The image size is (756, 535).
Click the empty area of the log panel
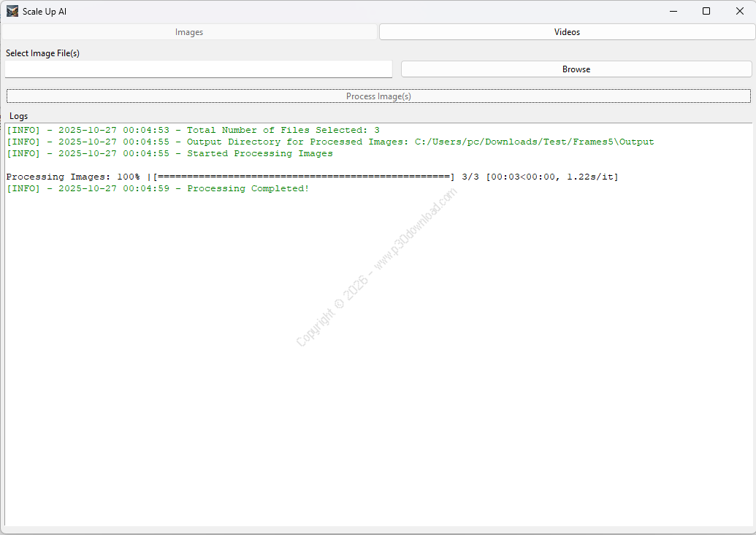(378, 365)
